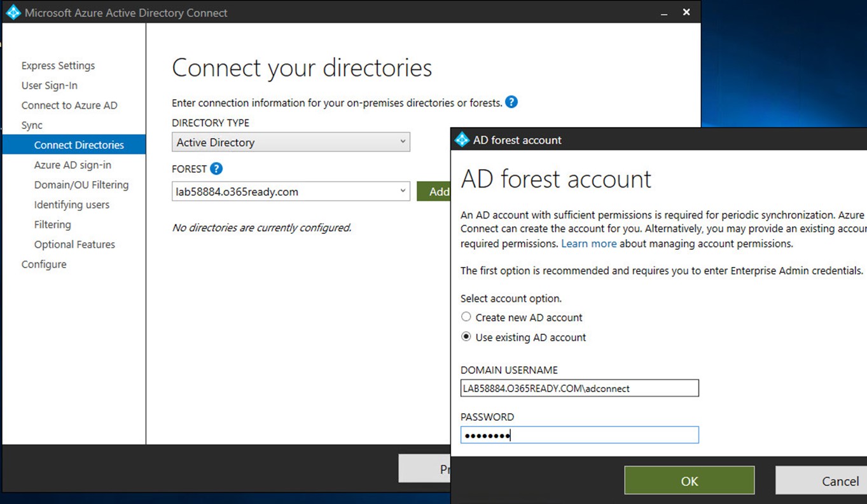This screenshot has height=504, width=867.
Task: Open help icon beside FOREST label
Action: point(216,168)
